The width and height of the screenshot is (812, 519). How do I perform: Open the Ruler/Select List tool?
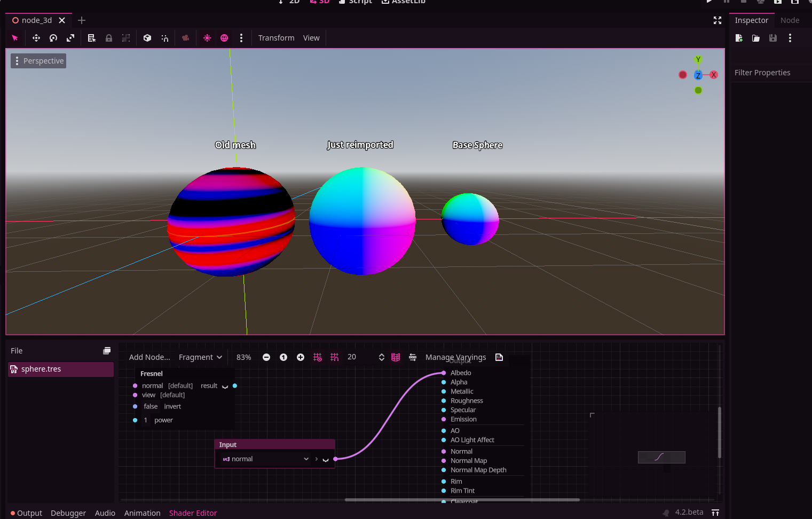coord(91,38)
